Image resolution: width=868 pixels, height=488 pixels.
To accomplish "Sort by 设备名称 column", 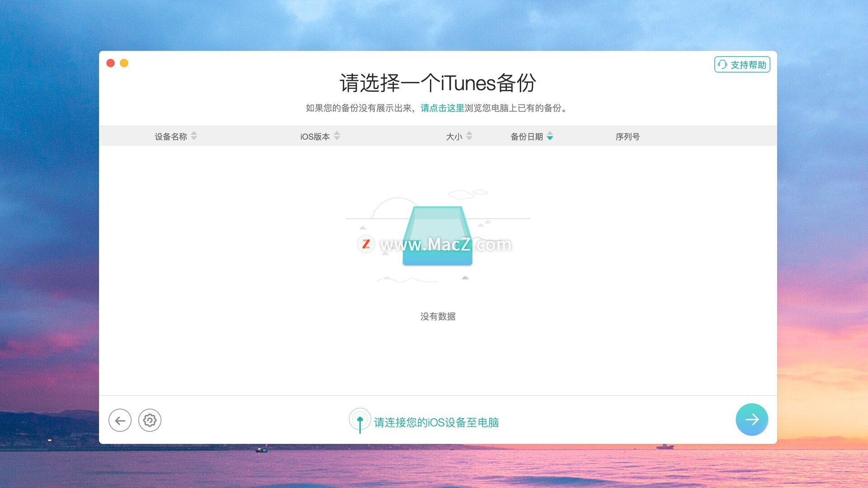I will pos(176,136).
